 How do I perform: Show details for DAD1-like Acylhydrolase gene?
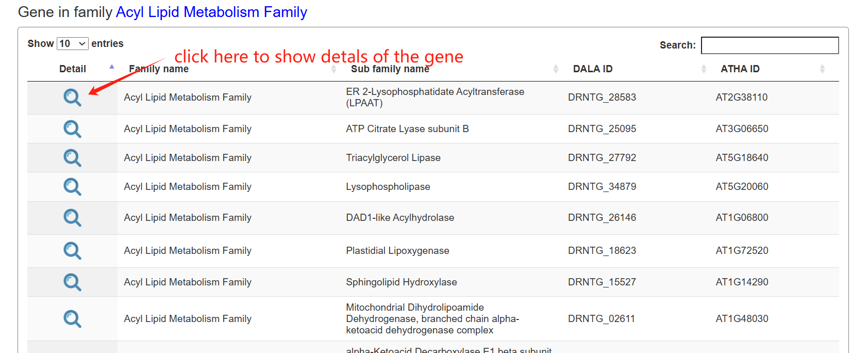point(72,218)
